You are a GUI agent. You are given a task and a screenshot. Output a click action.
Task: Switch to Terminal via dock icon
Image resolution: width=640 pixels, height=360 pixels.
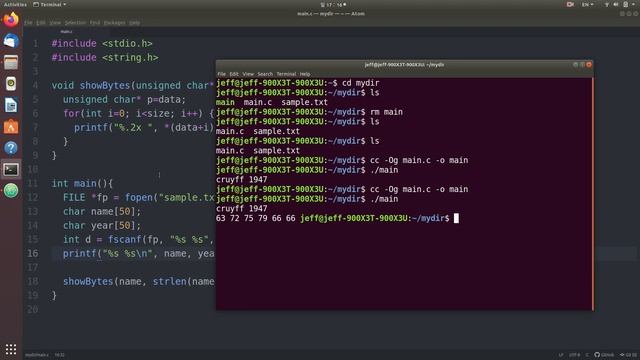tap(11, 169)
